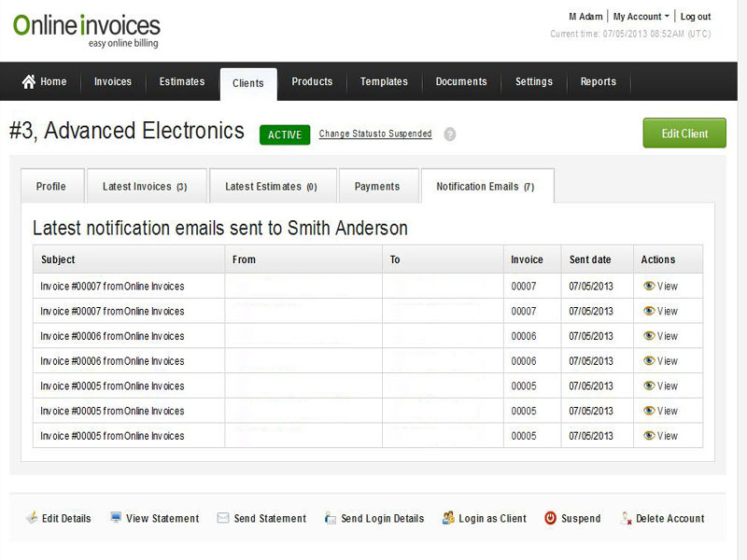Click the Send Login Details icon
The width and height of the screenshot is (747, 560).
[x=331, y=518]
